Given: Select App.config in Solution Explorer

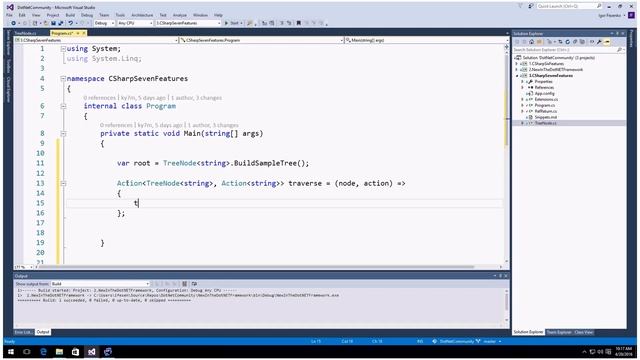Looking at the screenshot, I should click(544, 93).
